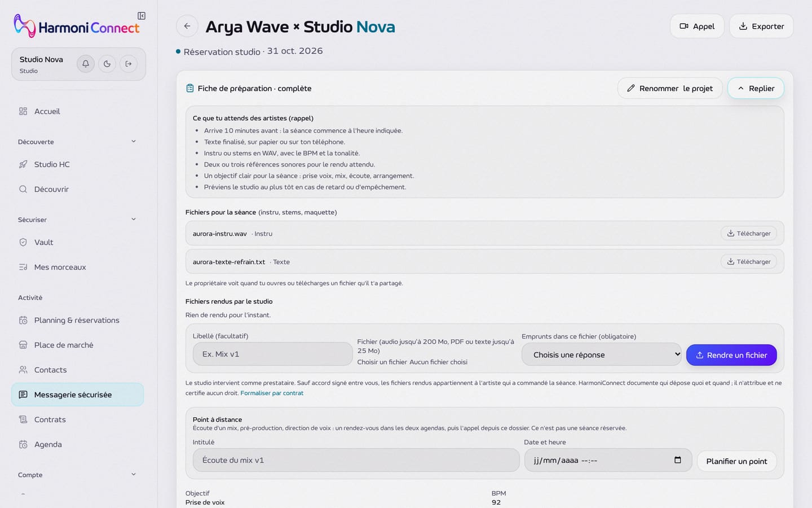Open the calendar picker icon

[x=678, y=460]
